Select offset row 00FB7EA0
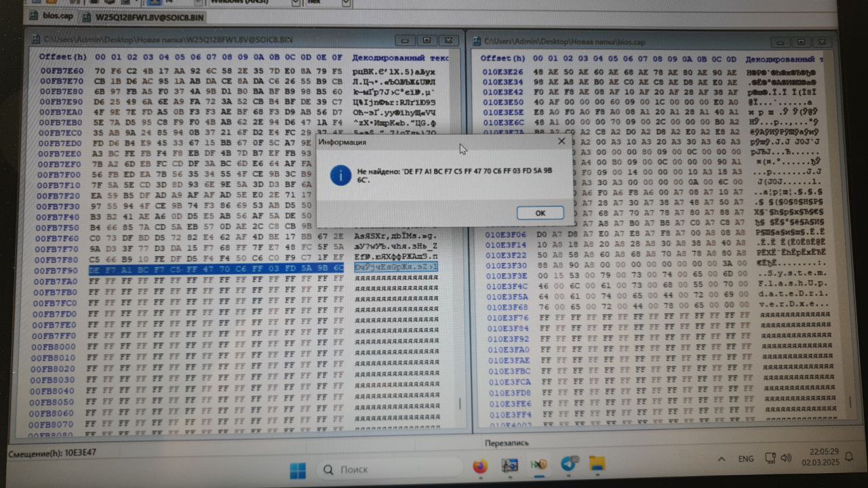This screenshot has height=488, width=868. 61,114
